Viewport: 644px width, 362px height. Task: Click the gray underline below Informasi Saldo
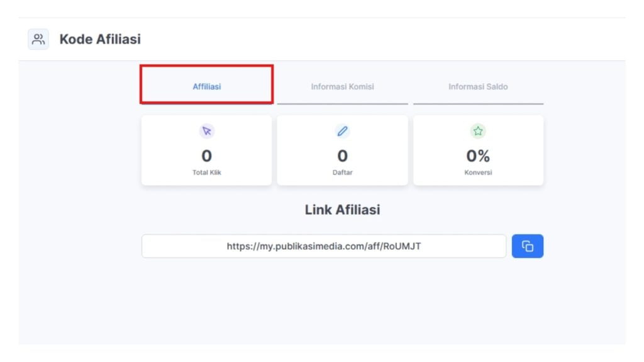(x=478, y=104)
